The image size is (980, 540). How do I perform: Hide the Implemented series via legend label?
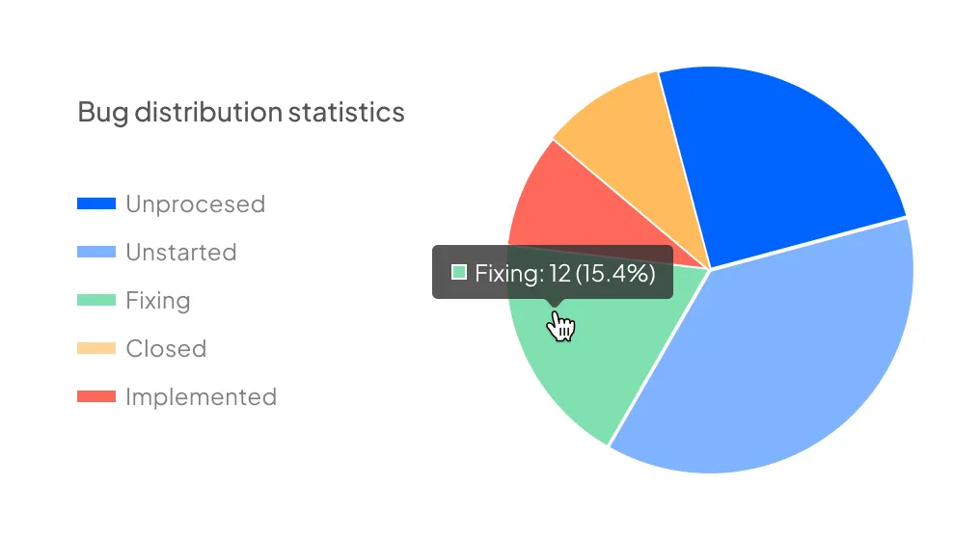tap(201, 397)
